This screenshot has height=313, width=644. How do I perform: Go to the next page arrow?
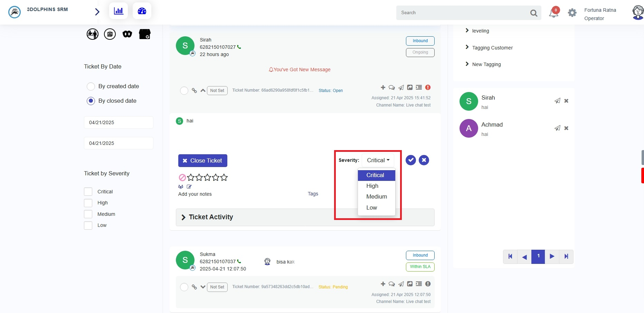tap(552, 257)
